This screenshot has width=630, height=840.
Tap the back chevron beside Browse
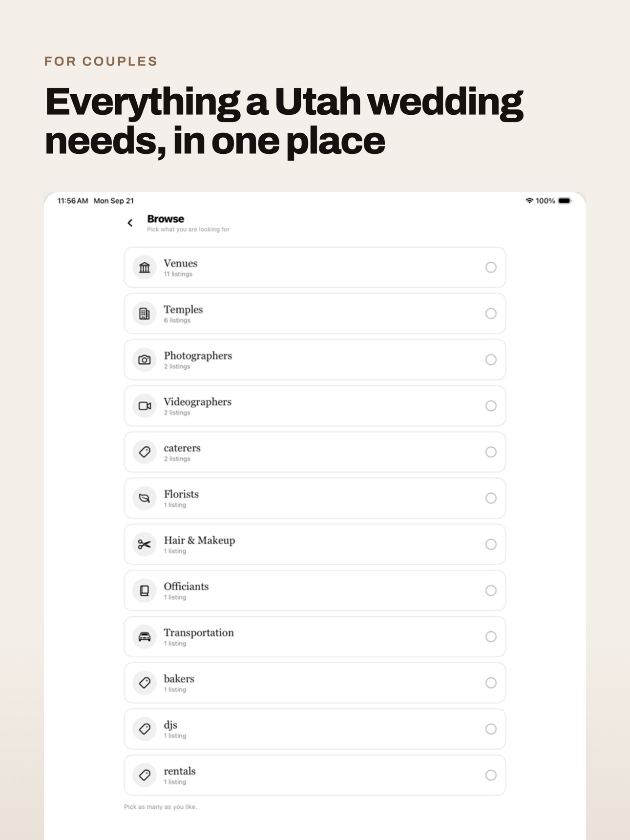[x=130, y=223]
